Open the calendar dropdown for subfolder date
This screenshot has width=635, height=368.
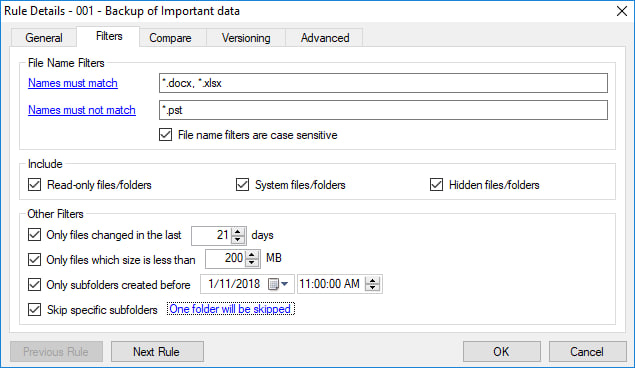click(279, 284)
